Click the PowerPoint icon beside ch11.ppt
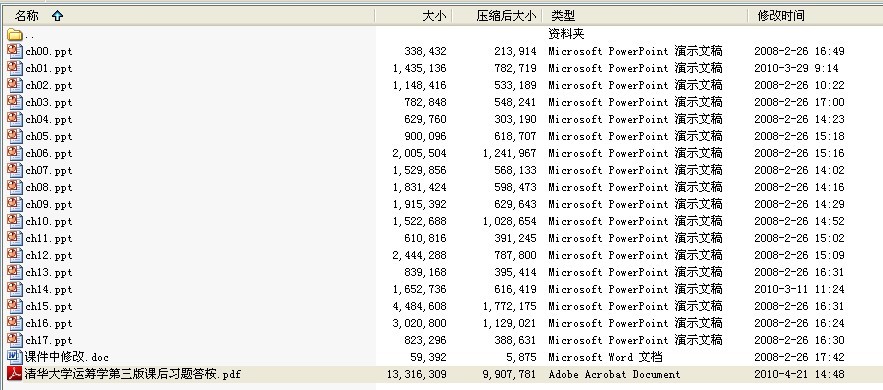 pyautogui.click(x=15, y=237)
